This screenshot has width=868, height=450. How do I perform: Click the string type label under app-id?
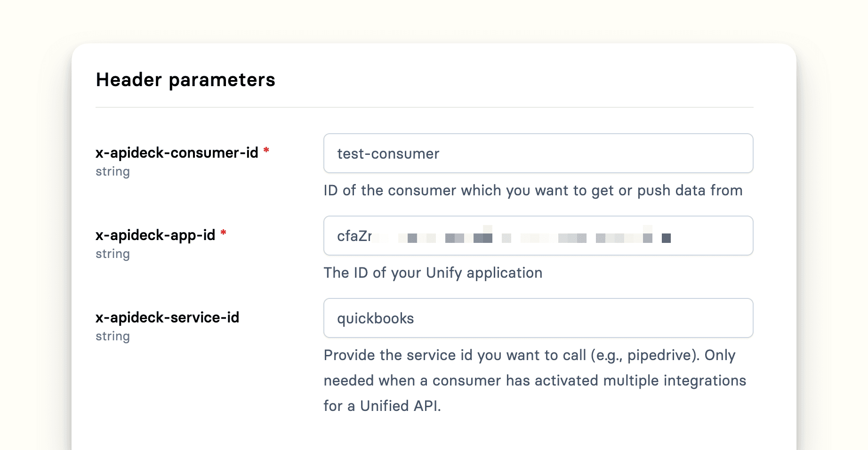click(113, 254)
